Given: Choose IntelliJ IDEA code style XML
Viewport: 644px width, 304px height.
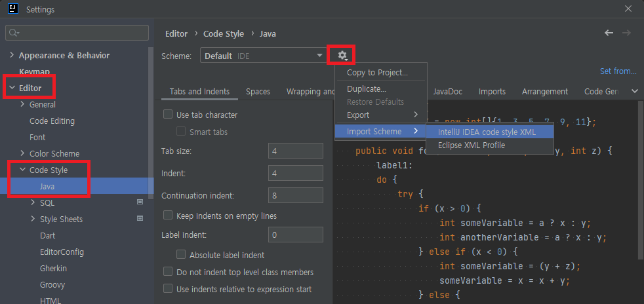Looking at the screenshot, I should [490, 132].
